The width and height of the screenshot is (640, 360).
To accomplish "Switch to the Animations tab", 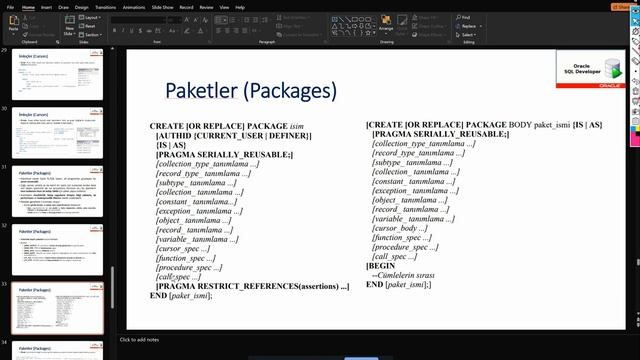I will point(133,7).
